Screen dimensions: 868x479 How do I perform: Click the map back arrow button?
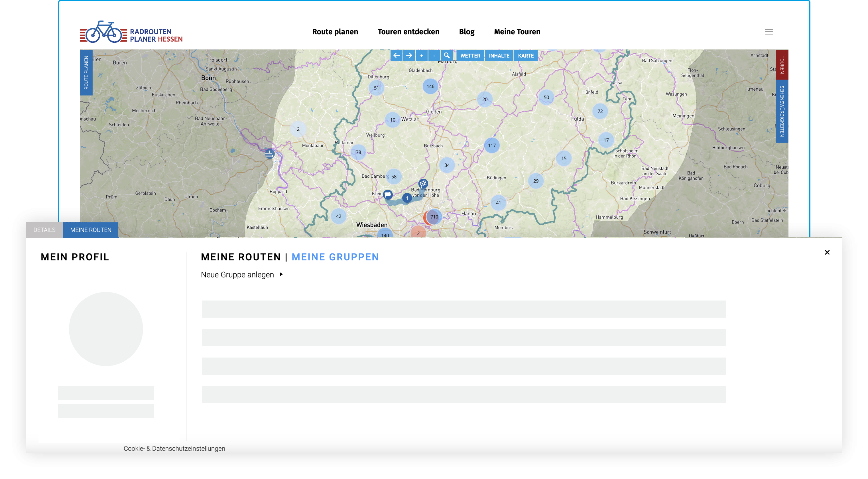coord(396,56)
